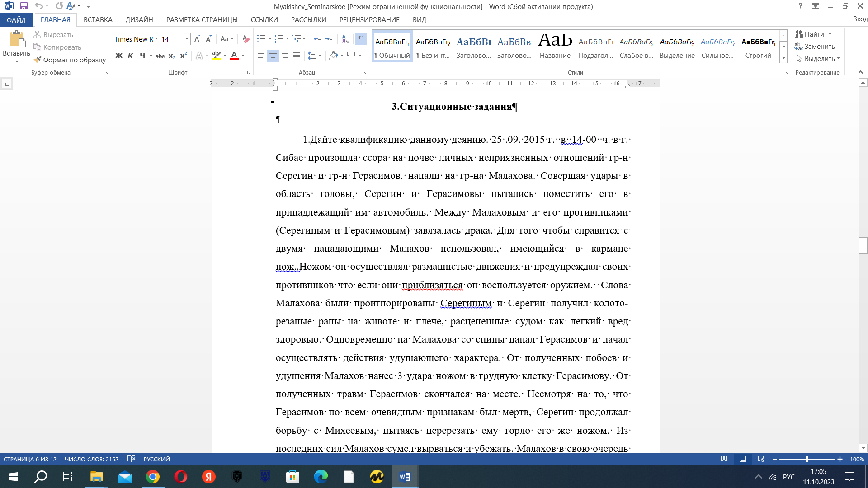Apply the Обычный style

392,46
